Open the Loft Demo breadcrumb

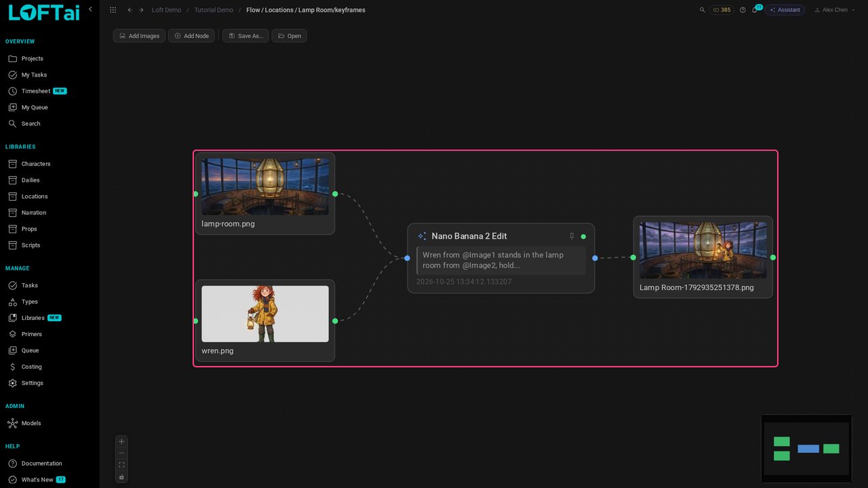click(166, 10)
